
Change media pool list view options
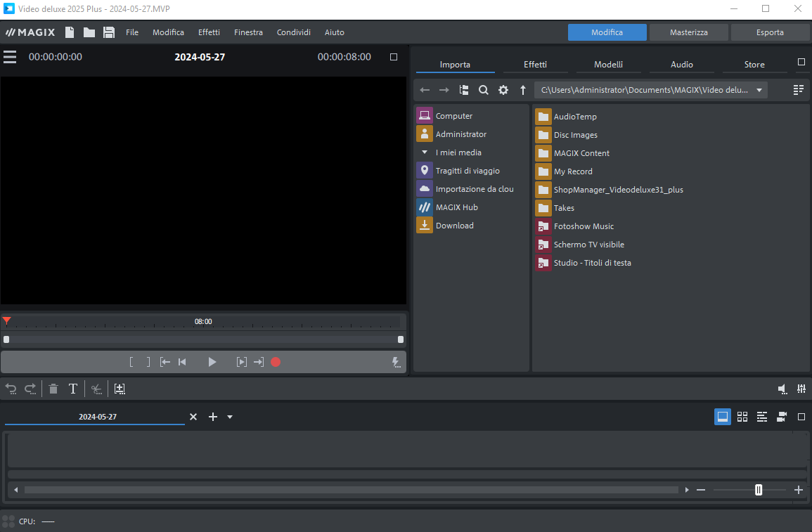coord(799,90)
